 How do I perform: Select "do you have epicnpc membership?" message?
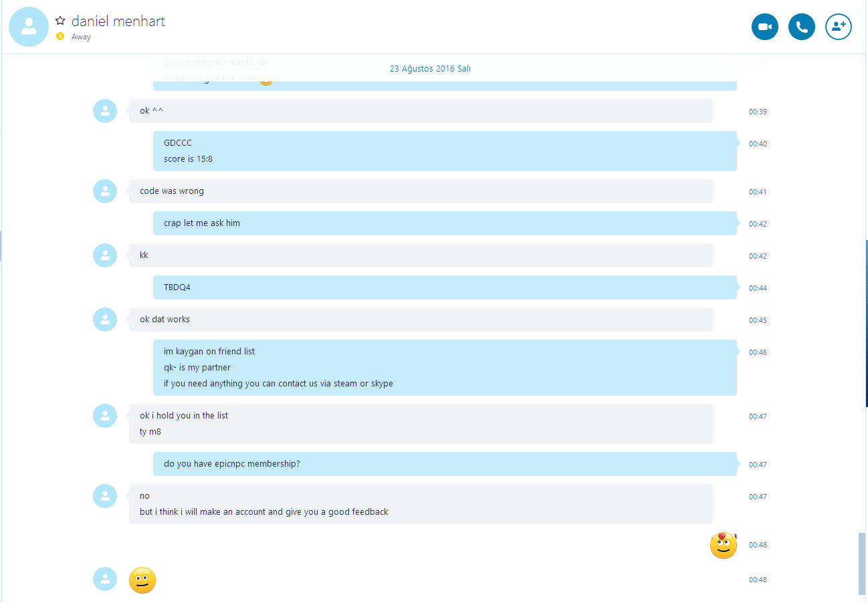(445, 464)
